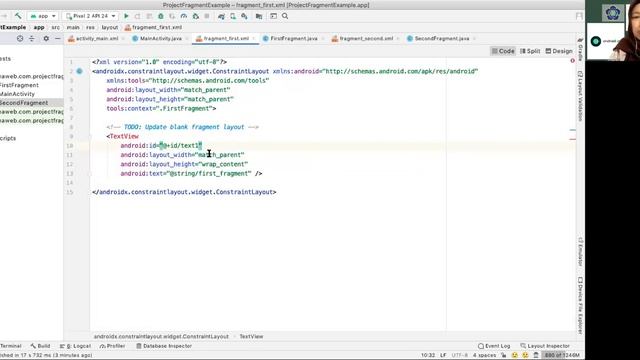Click Sync Project with Gradle Files icon
This screenshot has height=360, width=640.
pyautogui.click(x=221, y=16)
